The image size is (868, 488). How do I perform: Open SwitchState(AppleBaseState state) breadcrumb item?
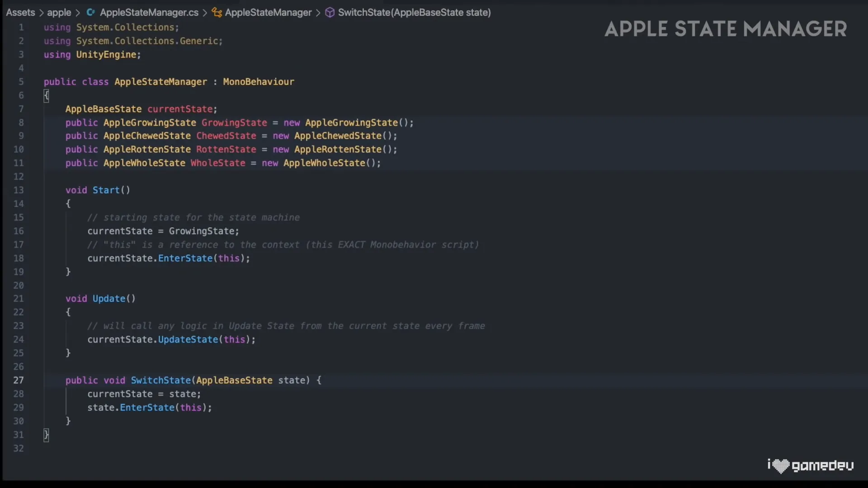click(x=414, y=13)
